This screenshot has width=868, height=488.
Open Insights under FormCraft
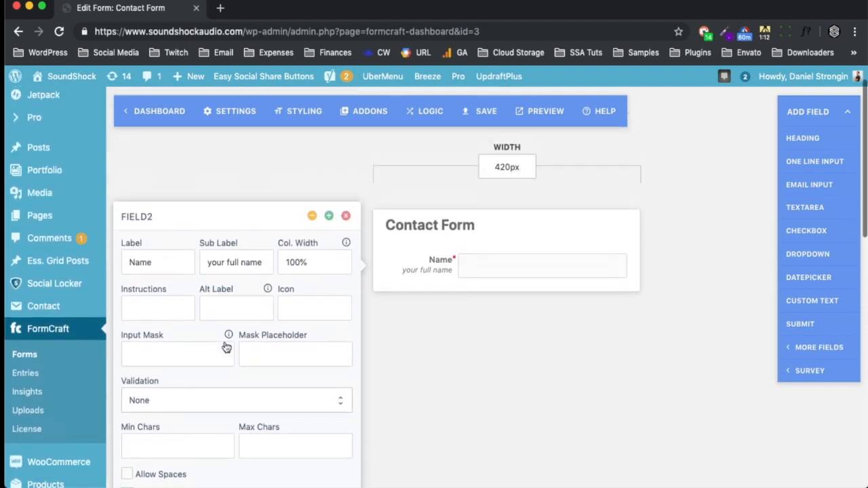pos(27,391)
